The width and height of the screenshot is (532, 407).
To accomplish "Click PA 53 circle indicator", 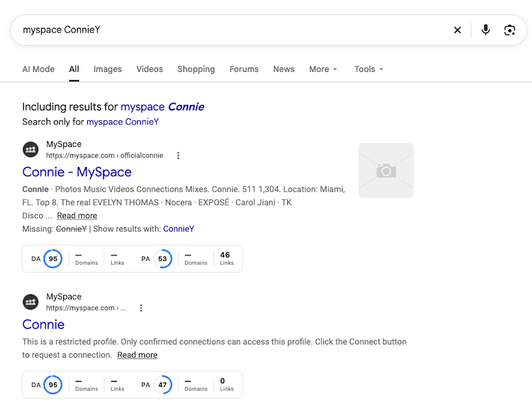I will click(x=162, y=259).
